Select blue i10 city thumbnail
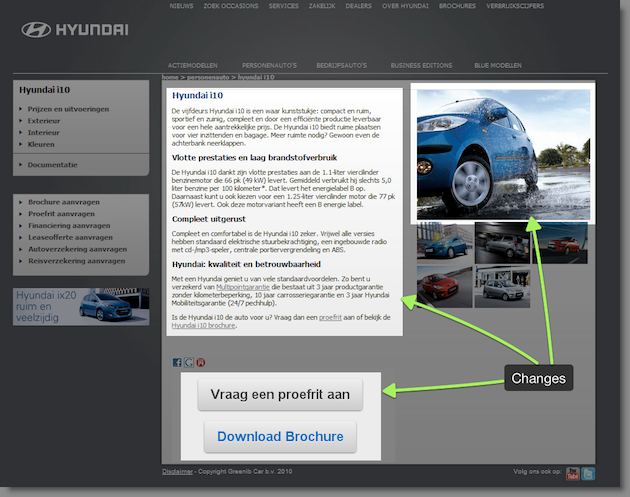 coord(445,241)
